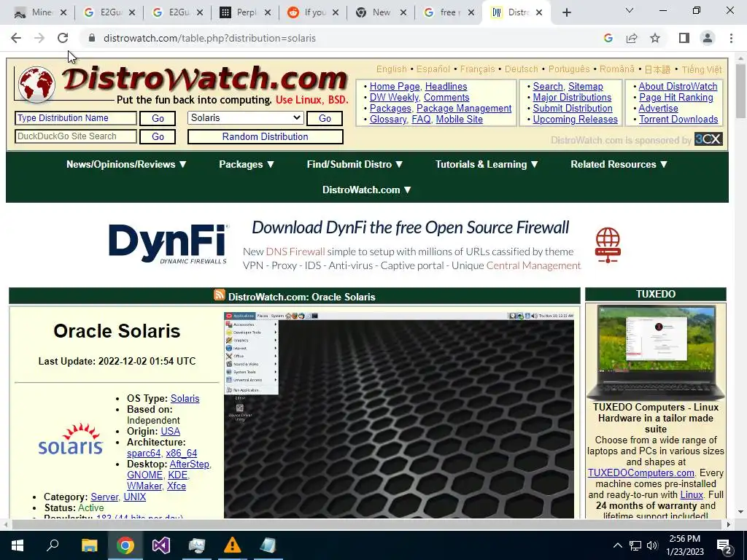This screenshot has height=560, width=747.
Task: Click the 3CX sponsor logo
Action: pyautogui.click(x=708, y=139)
